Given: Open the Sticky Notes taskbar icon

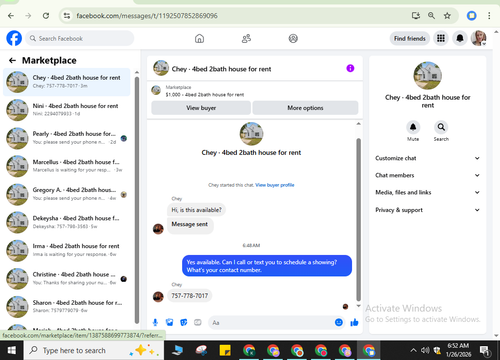Looking at the screenshot, I should [225, 350].
